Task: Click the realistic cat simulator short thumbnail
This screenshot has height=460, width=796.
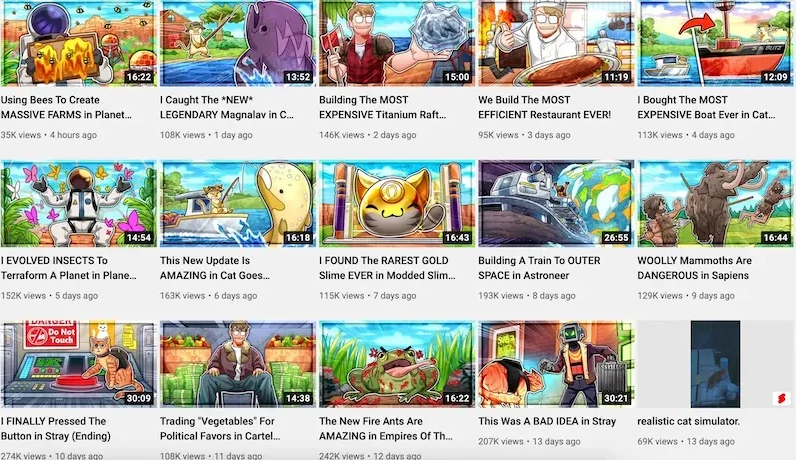Action: [715, 364]
